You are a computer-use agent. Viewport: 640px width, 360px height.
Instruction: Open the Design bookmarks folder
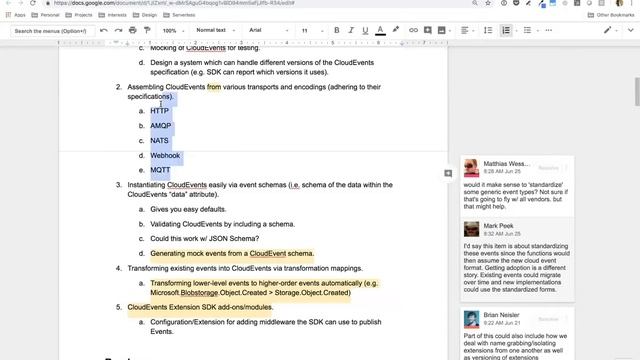coord(145,15)
